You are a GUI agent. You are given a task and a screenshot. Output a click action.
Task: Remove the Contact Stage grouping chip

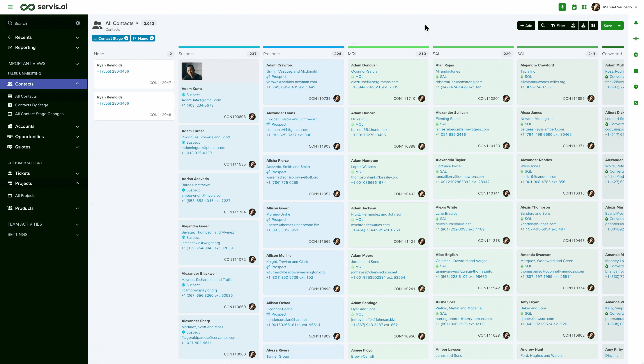click(126, 38)
